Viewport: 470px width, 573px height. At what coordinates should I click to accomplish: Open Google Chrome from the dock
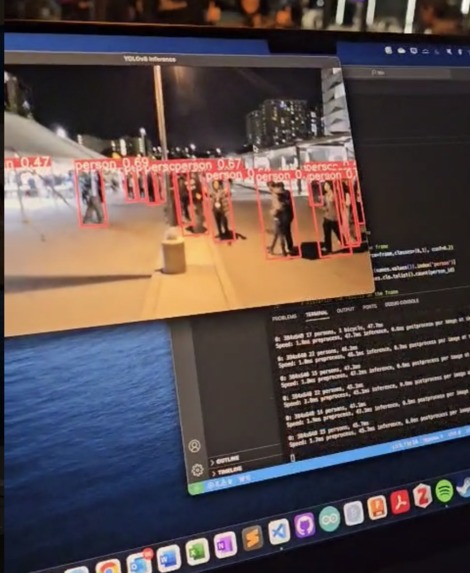(109, 566)
